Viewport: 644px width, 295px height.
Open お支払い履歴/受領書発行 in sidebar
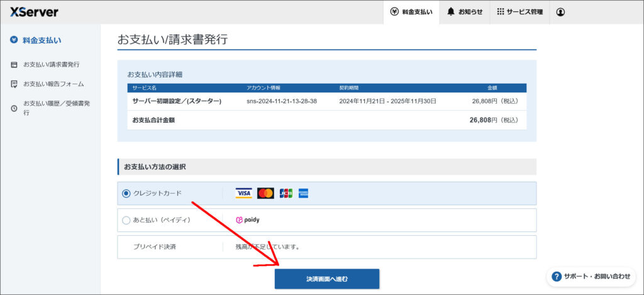click(56, 108)
